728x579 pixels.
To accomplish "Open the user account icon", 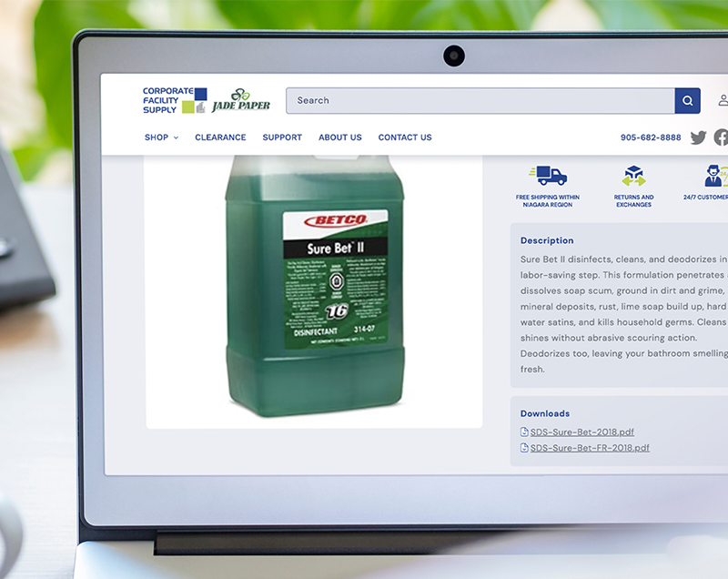I will 723,100.
